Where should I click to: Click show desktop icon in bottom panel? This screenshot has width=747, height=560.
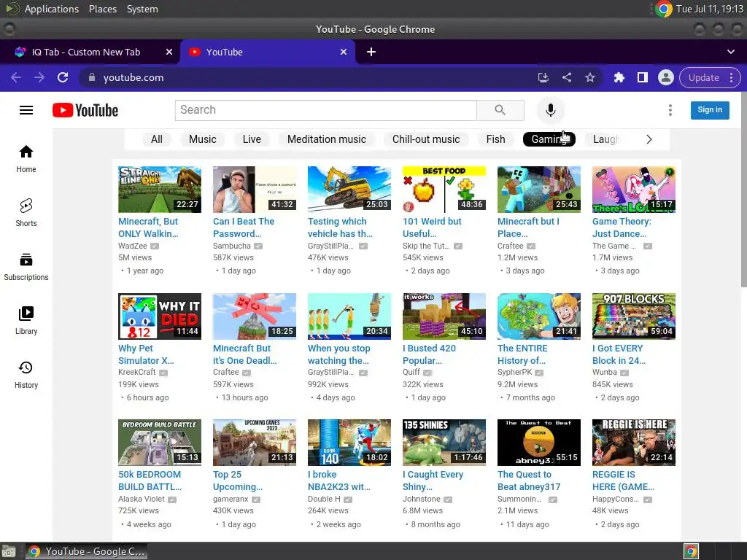(x=8, y=551)
